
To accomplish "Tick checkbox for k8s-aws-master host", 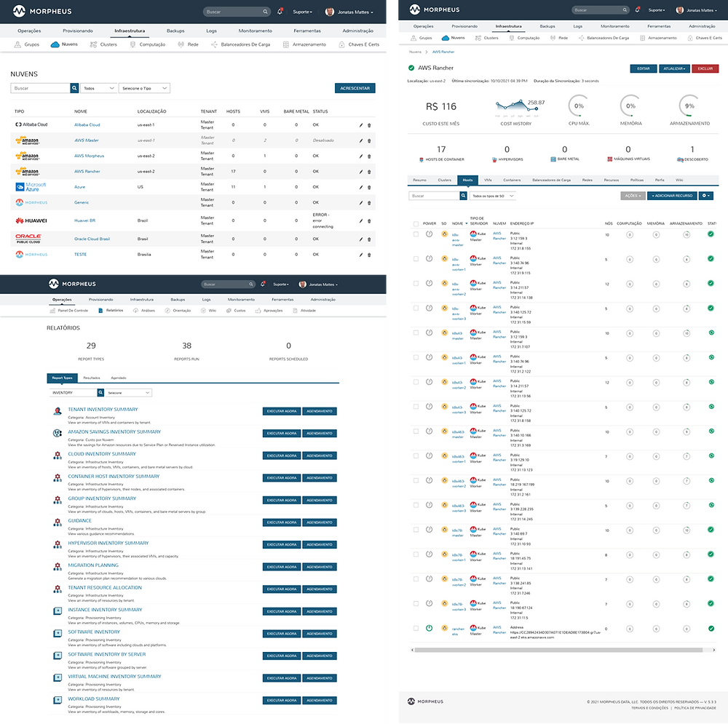I will point(416,234).
